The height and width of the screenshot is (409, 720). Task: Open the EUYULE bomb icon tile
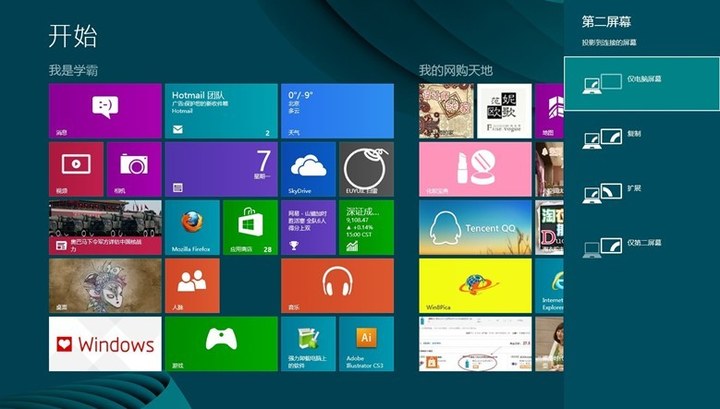(366, 169)
